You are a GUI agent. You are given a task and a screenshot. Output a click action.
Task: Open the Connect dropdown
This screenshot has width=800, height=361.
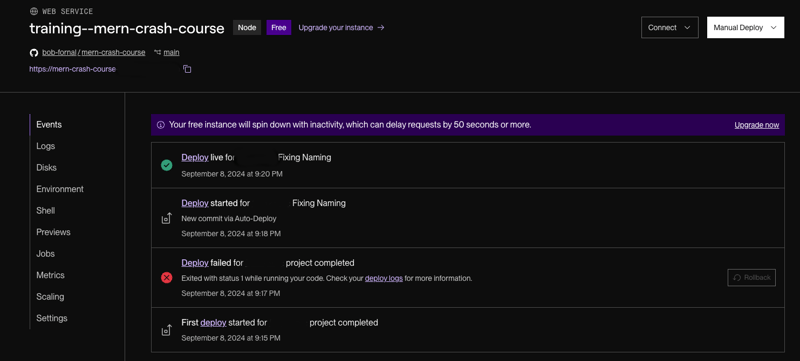coord(669,28)
